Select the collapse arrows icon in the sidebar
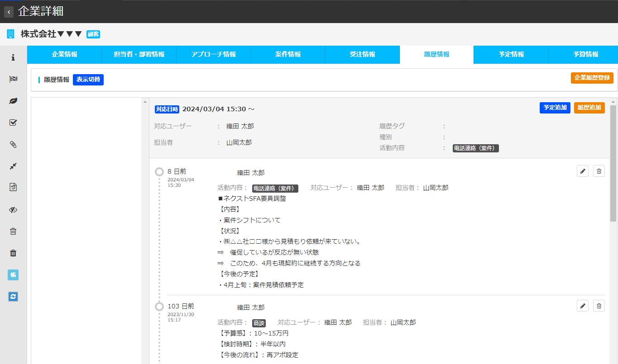Screen dimensions: 618x364 click(13, 166)
